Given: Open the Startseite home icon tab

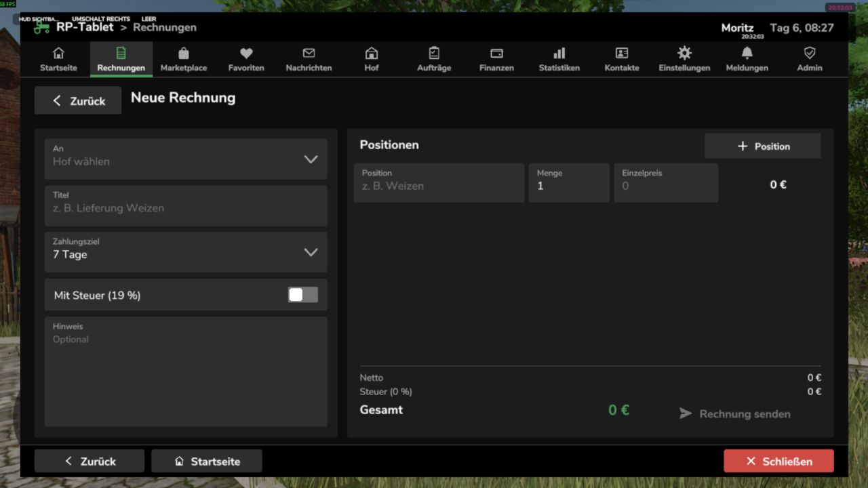Looking at the screenshot, I should click(58, 59).
